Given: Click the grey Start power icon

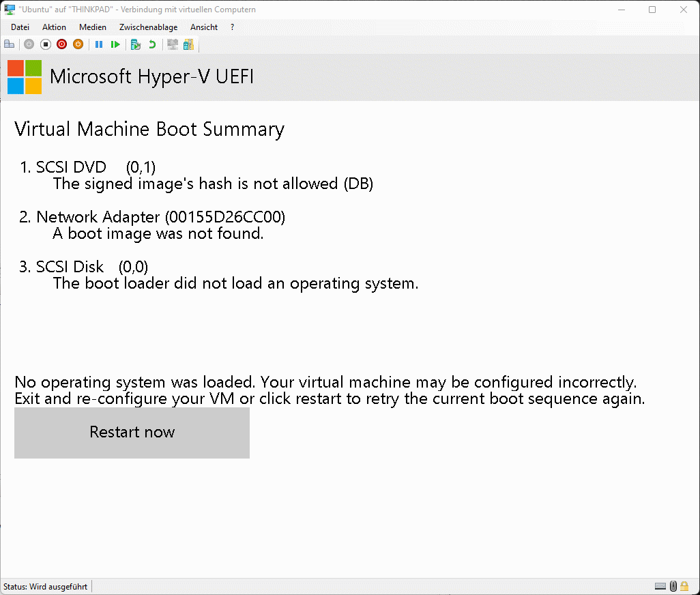Looking at the screenshot, I should (x=29, y=44).
